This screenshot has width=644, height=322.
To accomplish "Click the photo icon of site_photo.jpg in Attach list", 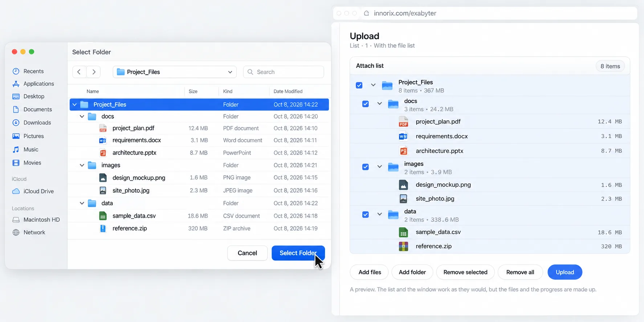I will (403, 199).
